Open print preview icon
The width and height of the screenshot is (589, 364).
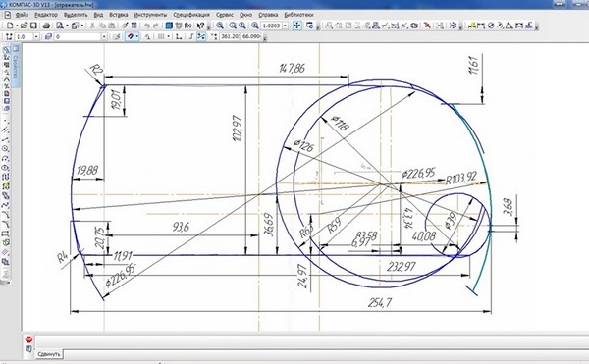tap(59, 26)
